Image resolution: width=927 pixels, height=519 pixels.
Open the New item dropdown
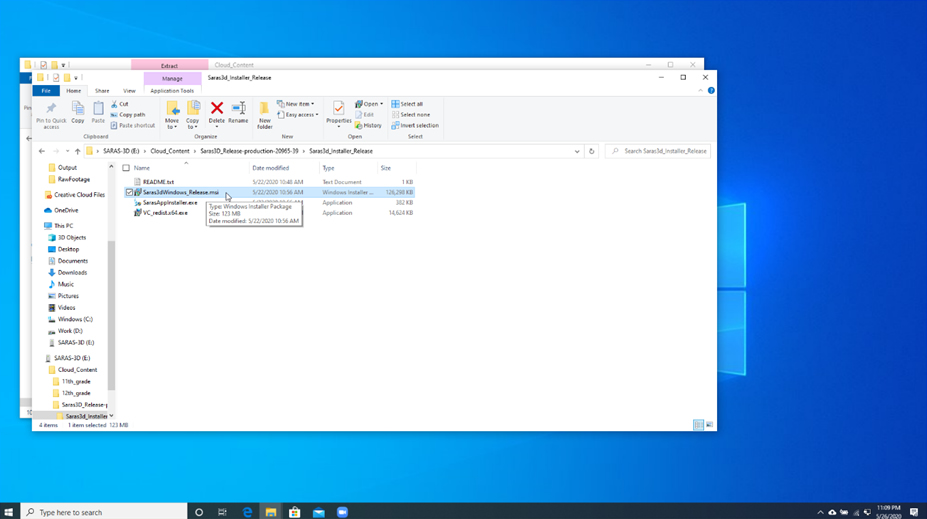296,104
